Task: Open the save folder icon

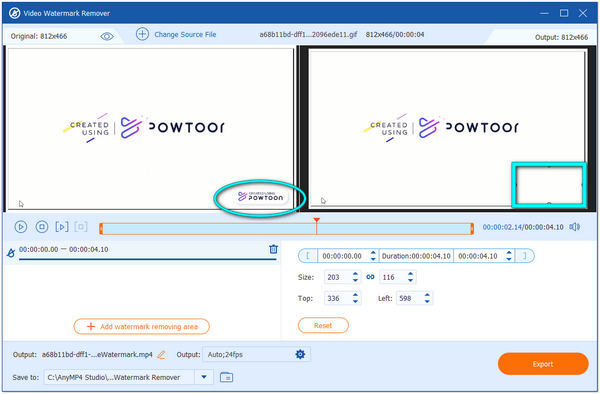Action: (x=227, y=377)
